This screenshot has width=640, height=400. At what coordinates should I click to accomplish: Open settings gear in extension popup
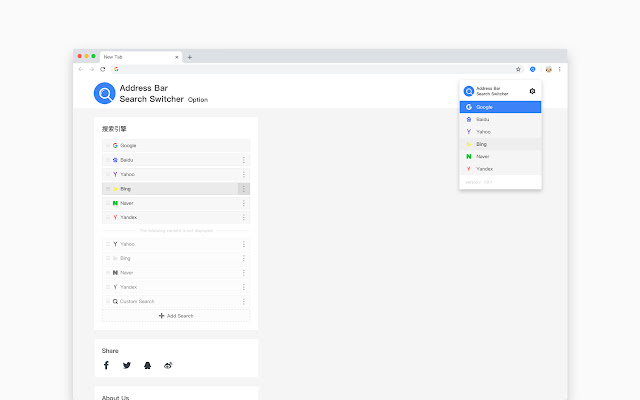532,91
